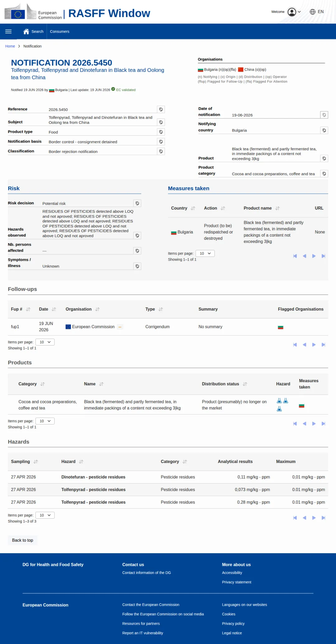Copy the Product category value
The height and width of the screenshot is (644, 336).
pos(324,174)
